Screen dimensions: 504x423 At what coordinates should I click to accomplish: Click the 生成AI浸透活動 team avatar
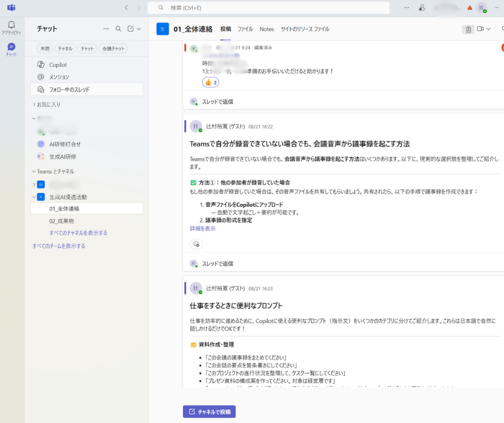click(41, 197)
